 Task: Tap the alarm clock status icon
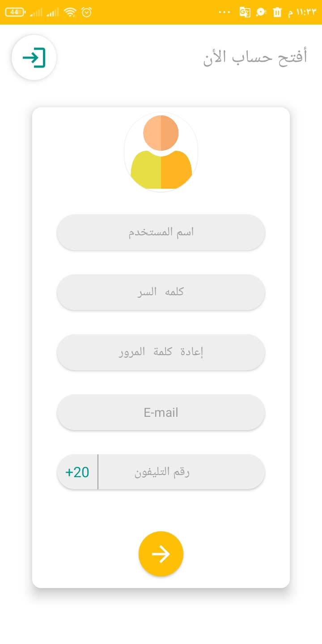pos(86,12)
